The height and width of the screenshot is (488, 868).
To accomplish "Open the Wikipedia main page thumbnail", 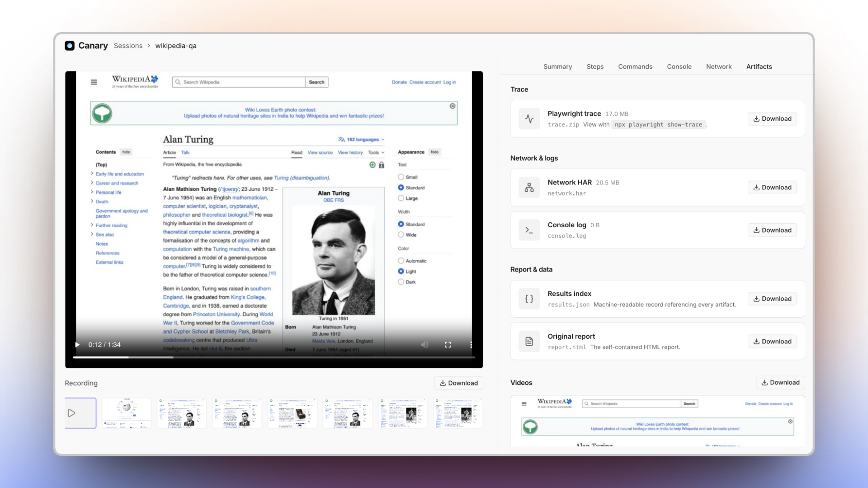I will [127, 413].
